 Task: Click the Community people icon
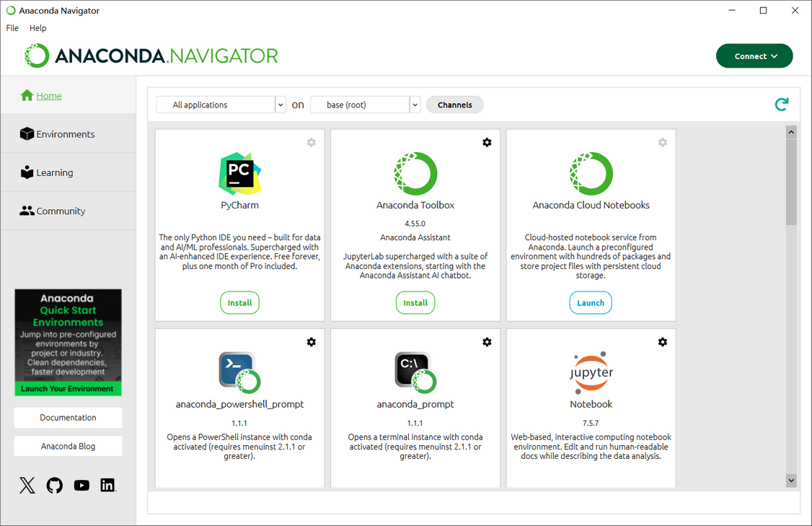[27, 211]
